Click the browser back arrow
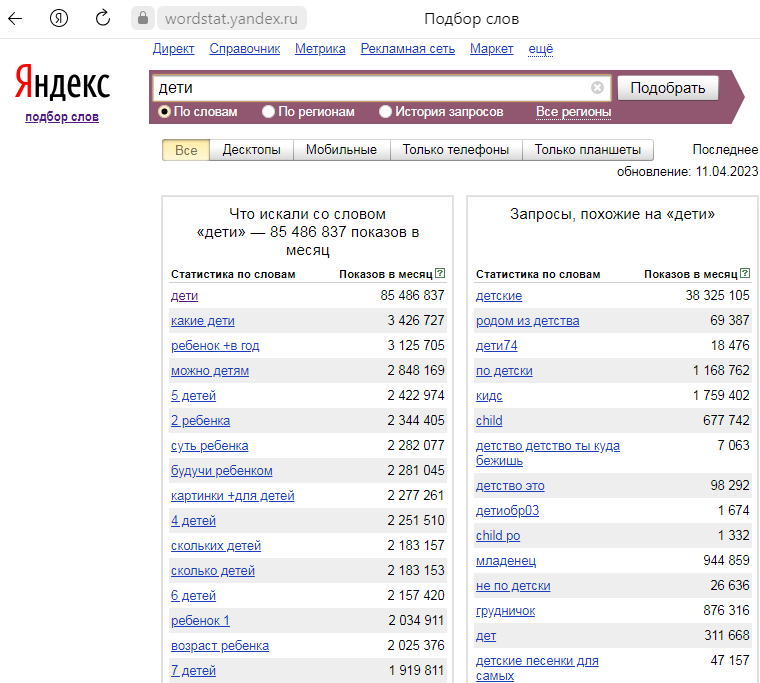The image size is (760, 683). point(16,18)
